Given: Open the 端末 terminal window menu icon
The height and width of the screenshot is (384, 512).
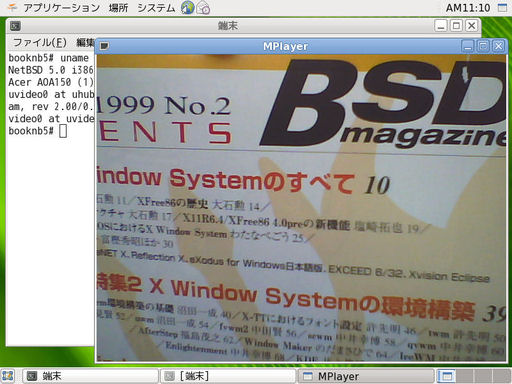Looking at the screenshot, I should click(x=15, y=26).
